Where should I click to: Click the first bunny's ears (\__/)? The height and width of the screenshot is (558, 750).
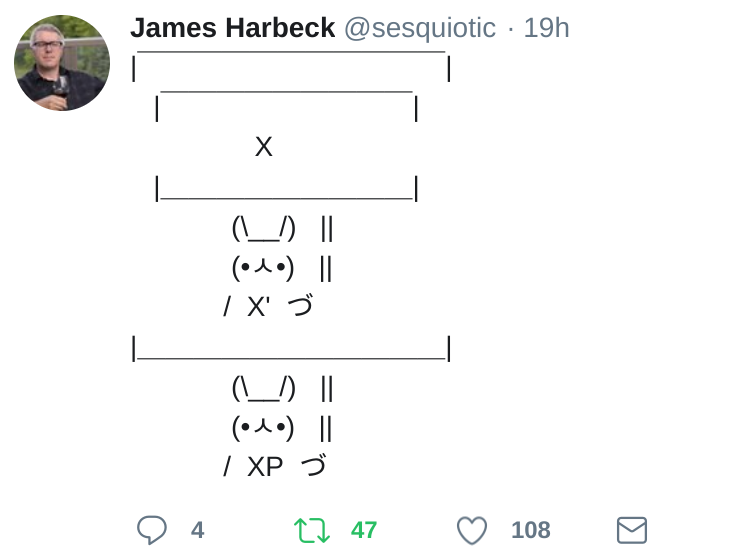pyautogui.click(x=263, y=228)
